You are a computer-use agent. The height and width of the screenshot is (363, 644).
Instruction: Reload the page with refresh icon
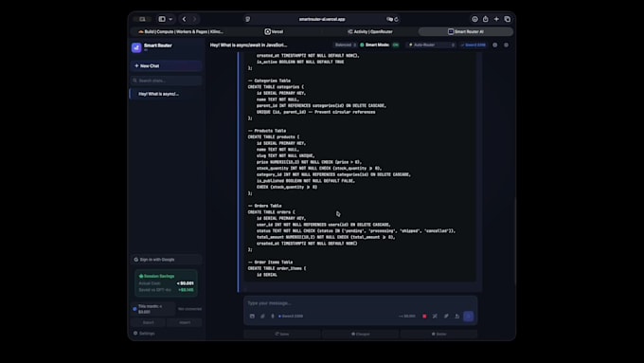click(396, 19)
